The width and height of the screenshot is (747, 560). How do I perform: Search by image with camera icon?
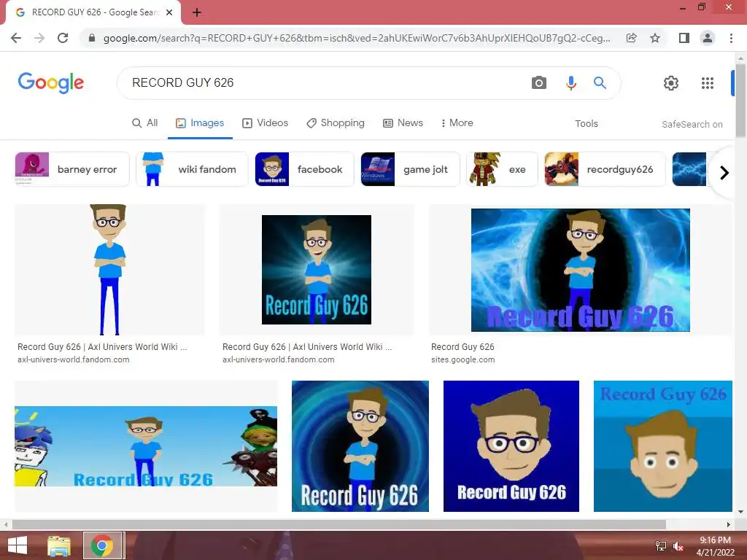coord(539,83)
